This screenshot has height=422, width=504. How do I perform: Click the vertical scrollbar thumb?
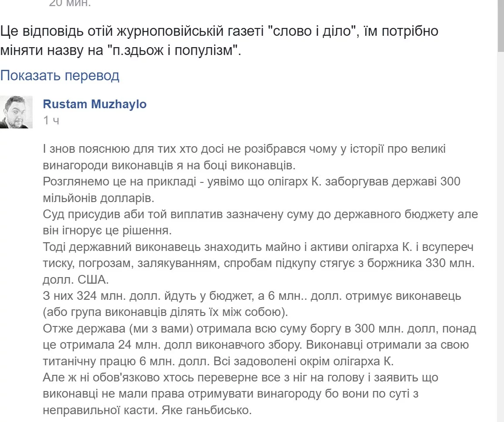pyautogui.click(x=501, y=26)
